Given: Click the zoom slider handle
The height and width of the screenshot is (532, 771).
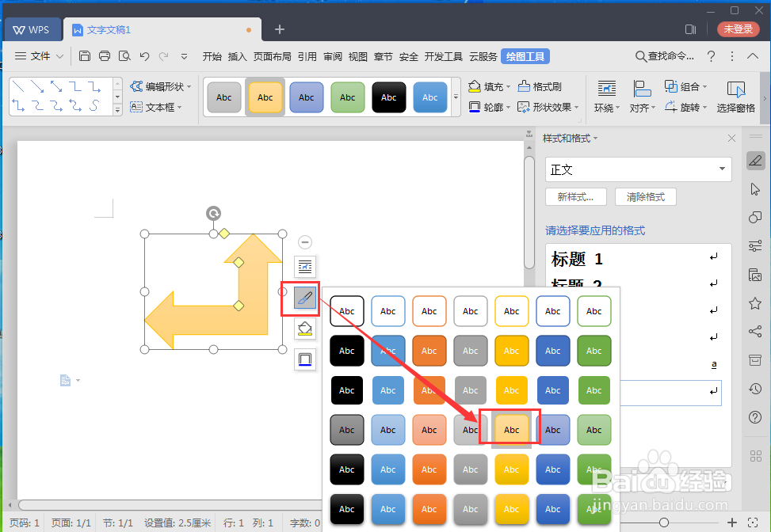Looking at the screenshot, I should click(x=664, y=522).
